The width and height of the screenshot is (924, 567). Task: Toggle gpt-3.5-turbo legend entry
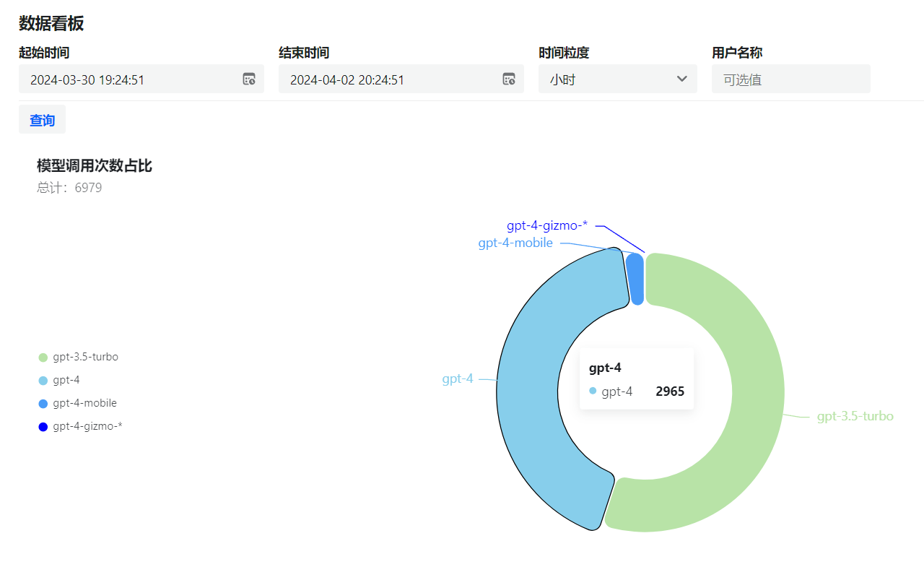click(79, 357)
